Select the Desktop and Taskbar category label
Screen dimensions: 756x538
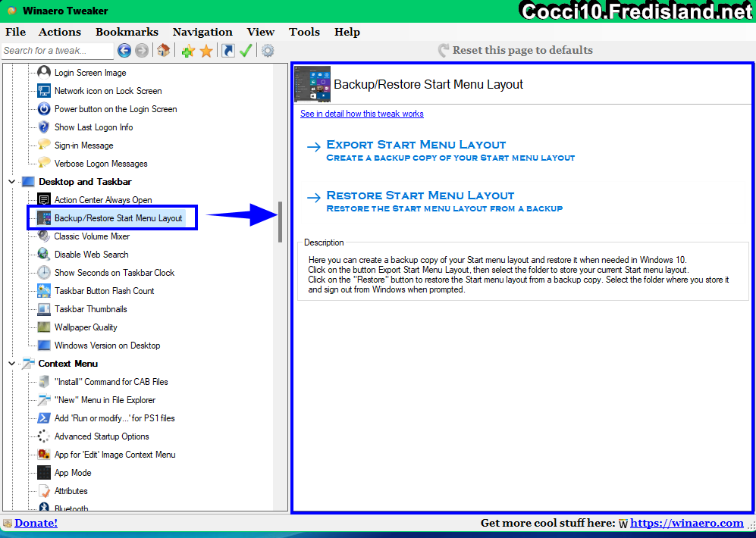pos(86,182)
